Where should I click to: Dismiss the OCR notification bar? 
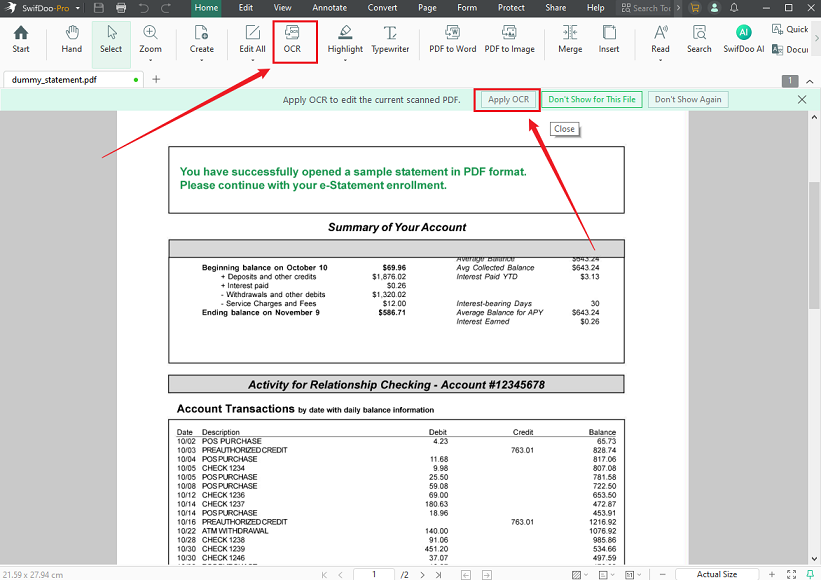(x=802, y=99)
